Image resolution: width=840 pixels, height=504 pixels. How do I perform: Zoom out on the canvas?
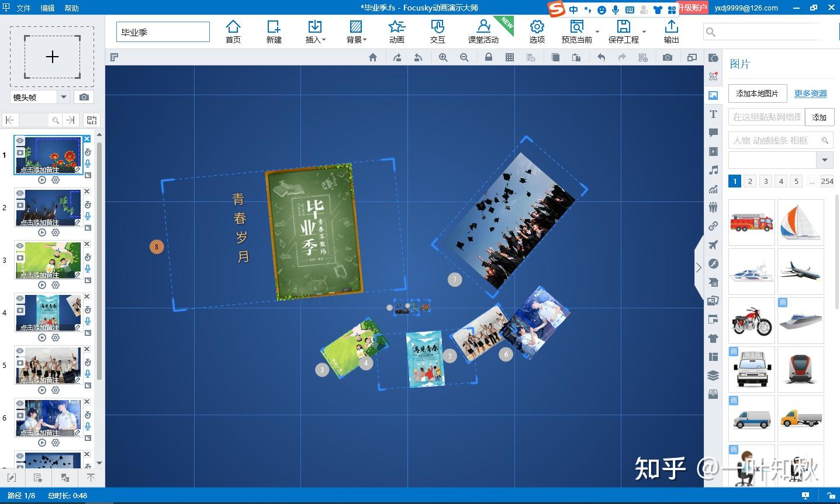(464, 57)
